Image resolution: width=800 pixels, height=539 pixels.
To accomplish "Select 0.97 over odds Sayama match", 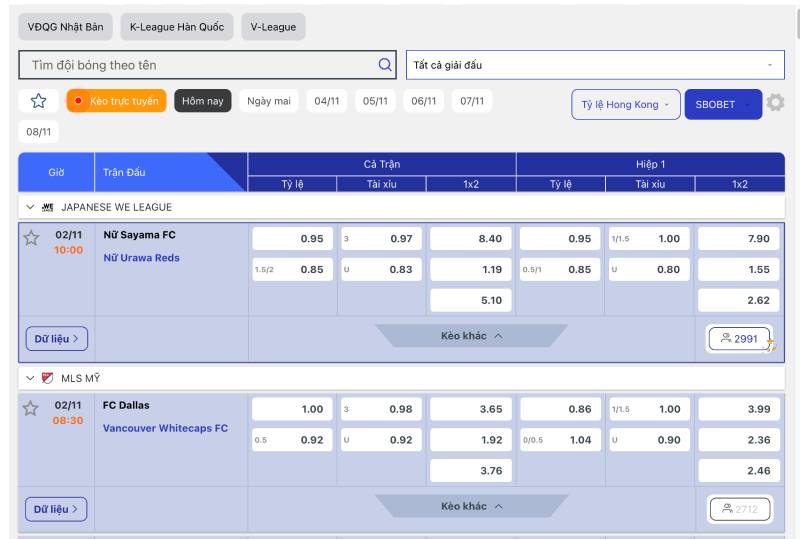I will click(382, 239).
